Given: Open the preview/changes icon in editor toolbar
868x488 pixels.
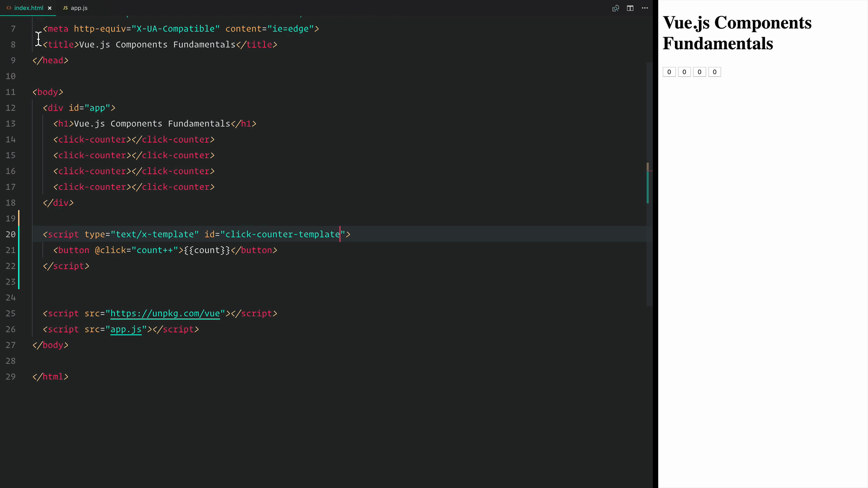Looking at the screenshot, I should click(615, 8).
